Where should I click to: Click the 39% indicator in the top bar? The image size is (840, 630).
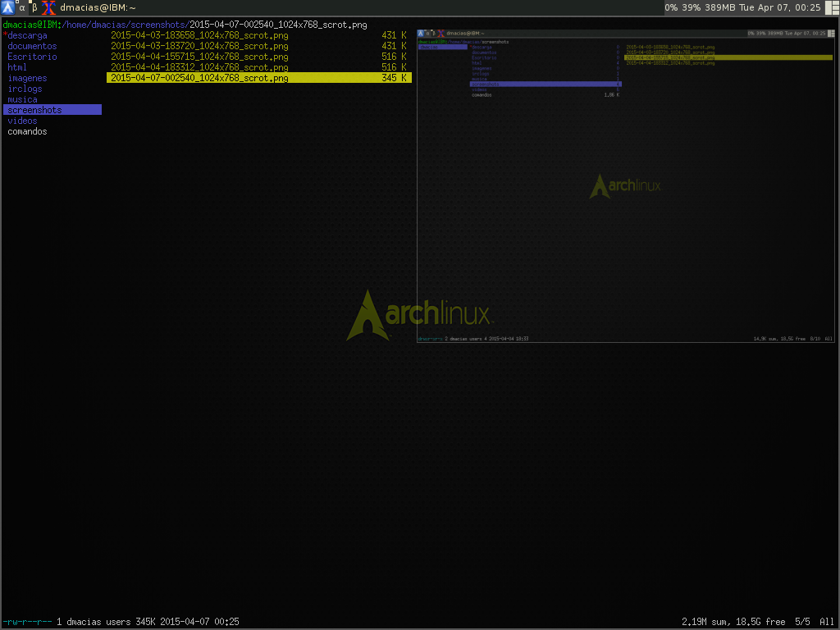coord(691,7)
